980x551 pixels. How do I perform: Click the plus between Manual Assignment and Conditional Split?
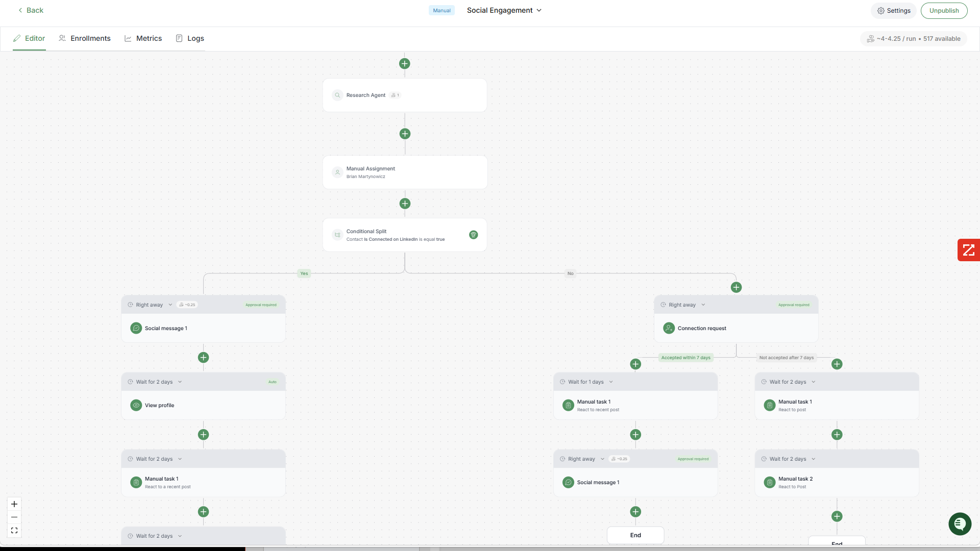pos(405,204)
